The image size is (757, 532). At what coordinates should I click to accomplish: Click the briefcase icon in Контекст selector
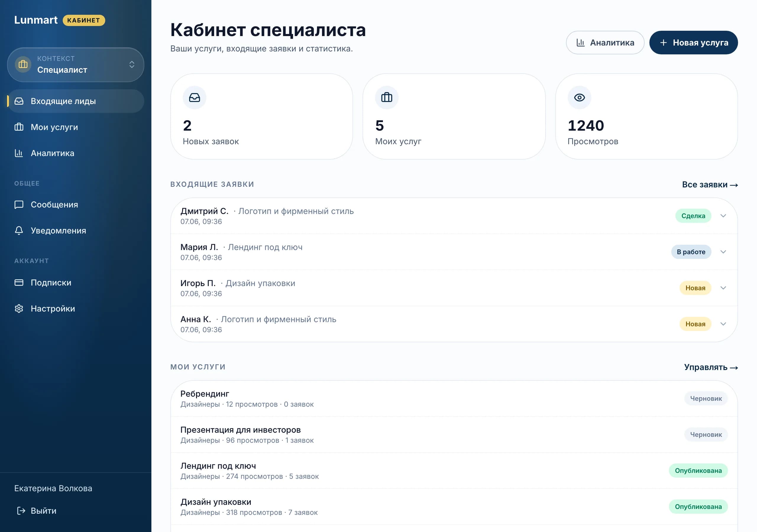[23, 64]
